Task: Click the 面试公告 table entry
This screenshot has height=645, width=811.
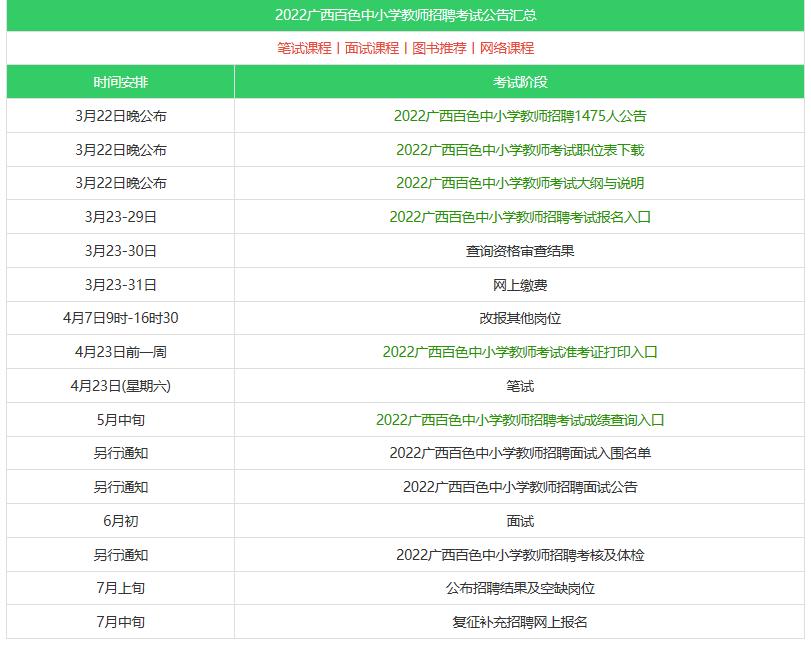Action: click(x=521, y=487)
